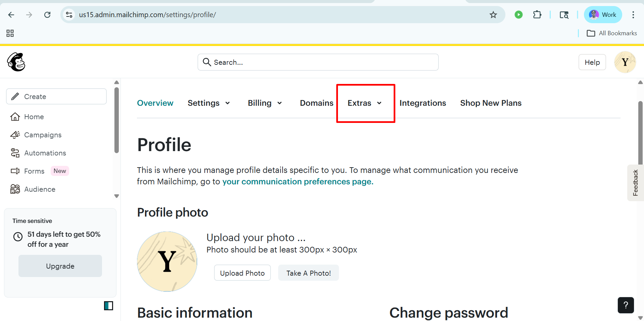Click the page scrollbar up arrow

tap(640, 82)
